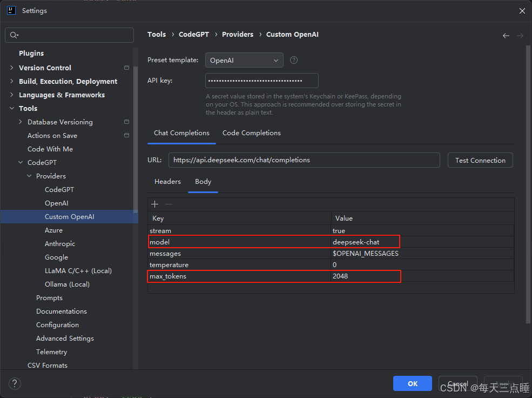Screen dimensions: 532x398
Task: Open Telemetry settings page
Action: pyautogui.click(x=51, y=352)
